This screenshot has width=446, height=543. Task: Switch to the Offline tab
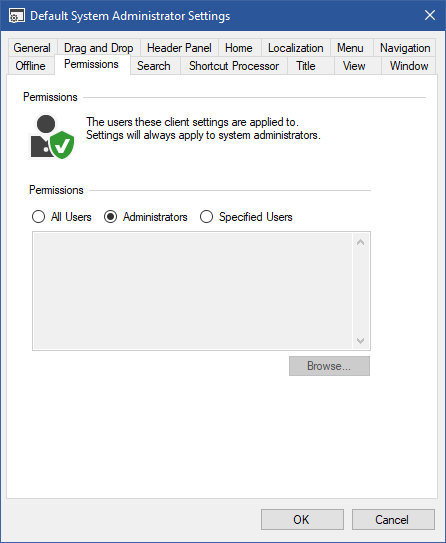click(x=30, y=66)
